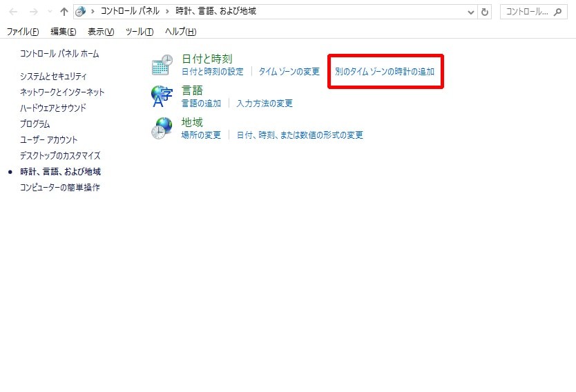Click 日付、時刻、または数値の形式の変更
This screenshot has height=392, width=576.
(300, 135)
